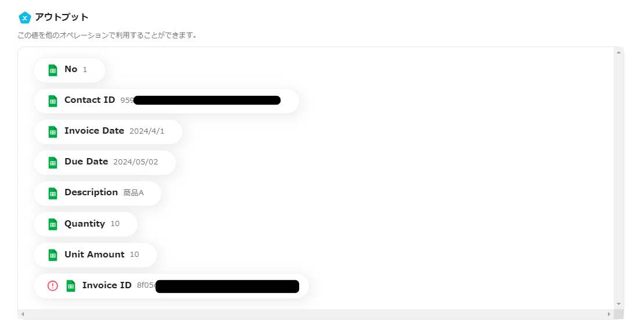The width and height of the screenshot is (644, 333).
Task: Click the vertical scrollbar down arrow
Action: pos(618,304)
